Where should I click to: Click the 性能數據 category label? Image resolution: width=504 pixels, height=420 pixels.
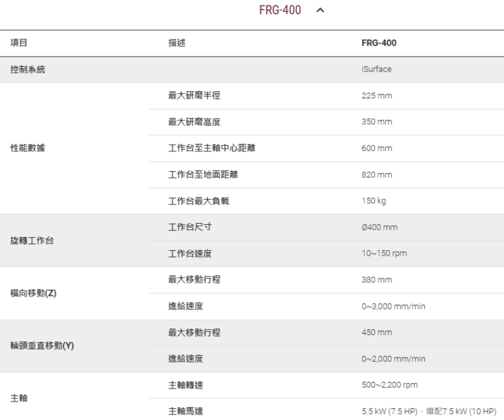coord(27,149)
